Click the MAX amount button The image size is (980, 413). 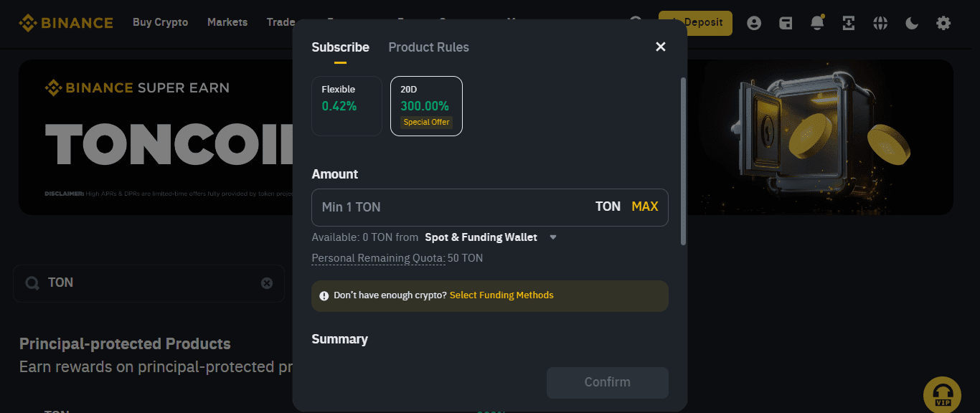pyautogui.click(x=644, y=206)
